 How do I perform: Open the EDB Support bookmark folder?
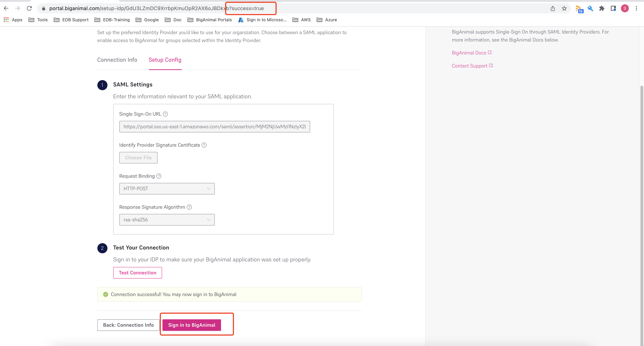point(71,20)
